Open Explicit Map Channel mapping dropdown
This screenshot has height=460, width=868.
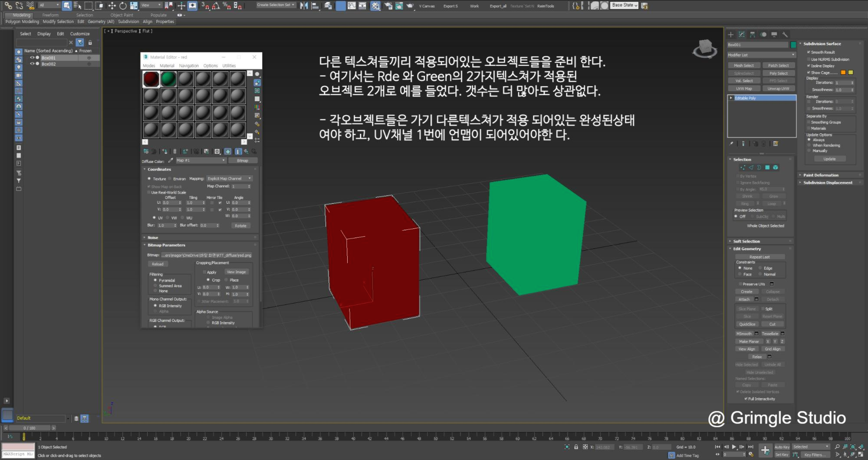230,179
